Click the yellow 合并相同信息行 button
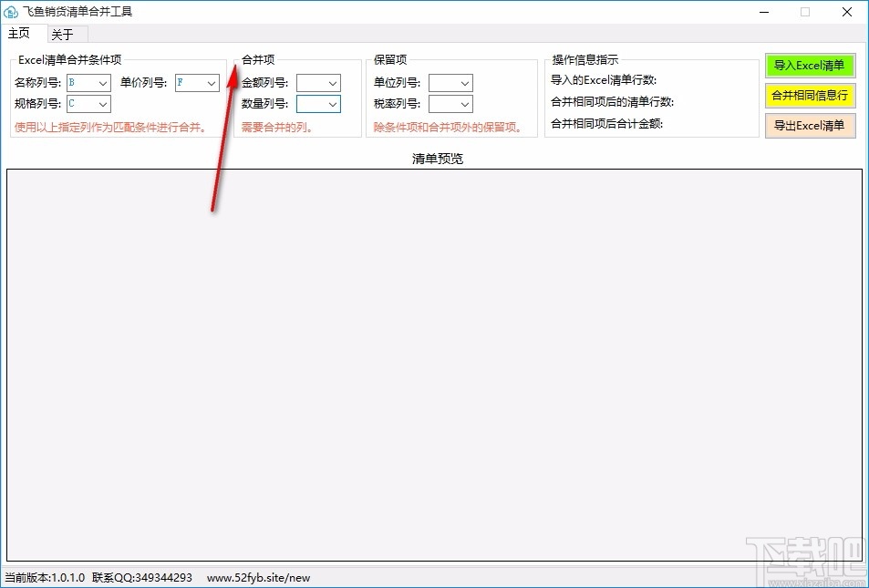This screenshot has height=588, width=869. [x=810, y=95]
